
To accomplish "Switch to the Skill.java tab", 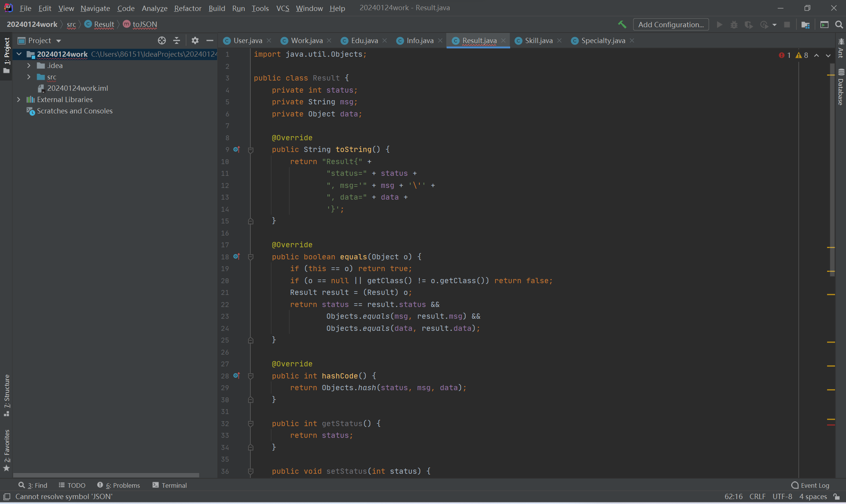I will [x=538, y=40].
